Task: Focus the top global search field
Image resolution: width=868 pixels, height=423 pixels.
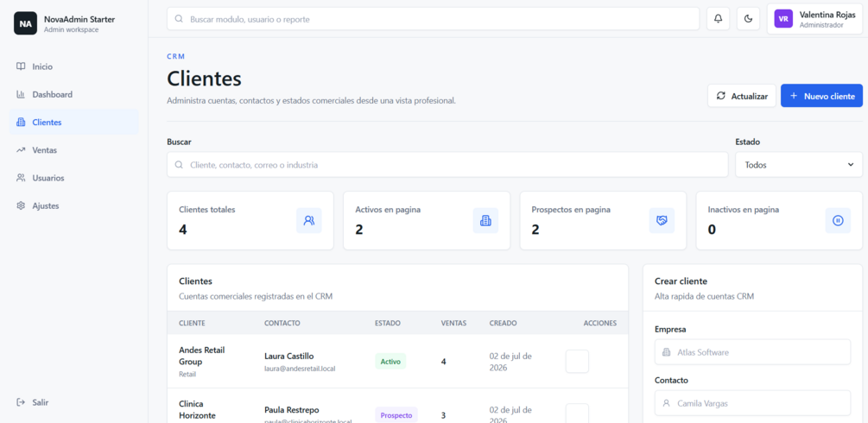Action: [434, 19]
